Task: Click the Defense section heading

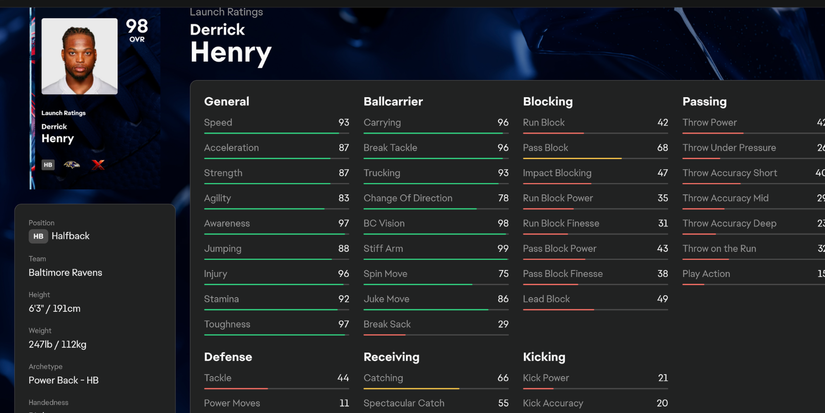Action: click(228, 357)
